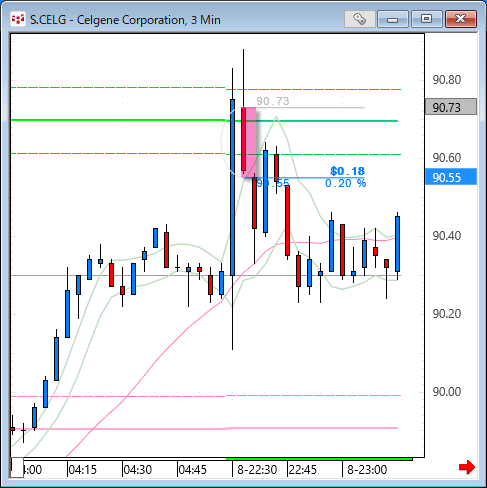Click the chart application icon in title bar
The height and width of the screenshot is (488, 487).
17,19
